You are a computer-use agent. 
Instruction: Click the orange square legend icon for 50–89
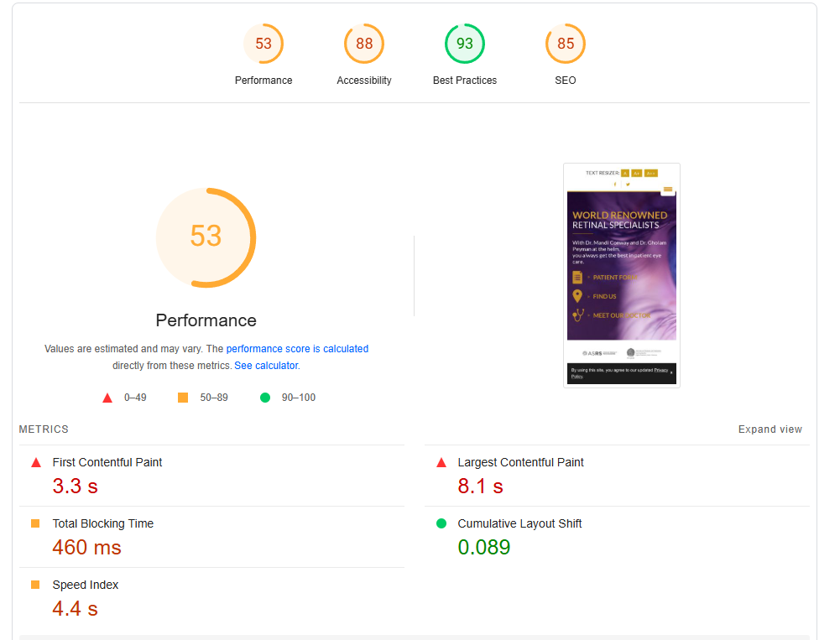pos(183,398)
